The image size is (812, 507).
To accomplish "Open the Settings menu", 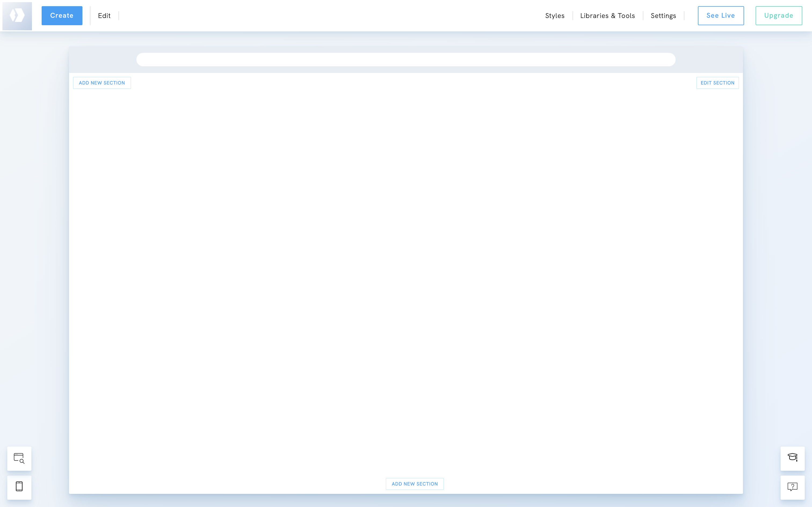I will 663,16.
